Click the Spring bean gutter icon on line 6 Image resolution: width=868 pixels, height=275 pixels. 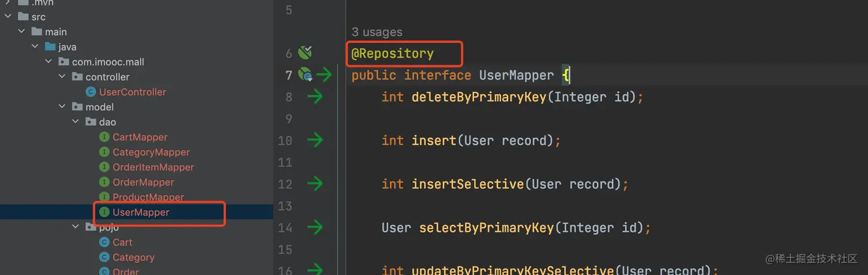point(305,53)
